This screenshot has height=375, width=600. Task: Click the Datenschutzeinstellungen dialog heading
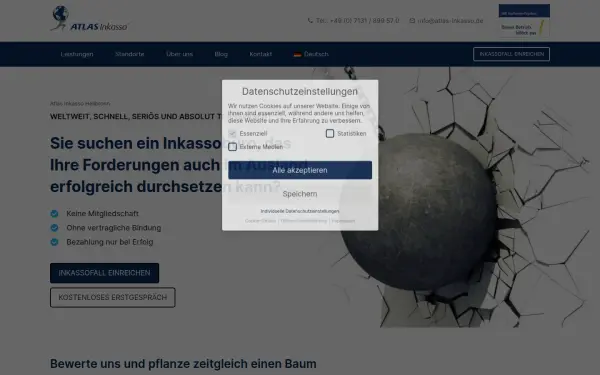point(300,91)
